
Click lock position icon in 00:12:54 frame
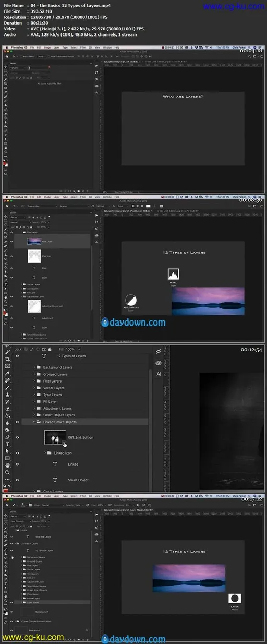(38, 349)
